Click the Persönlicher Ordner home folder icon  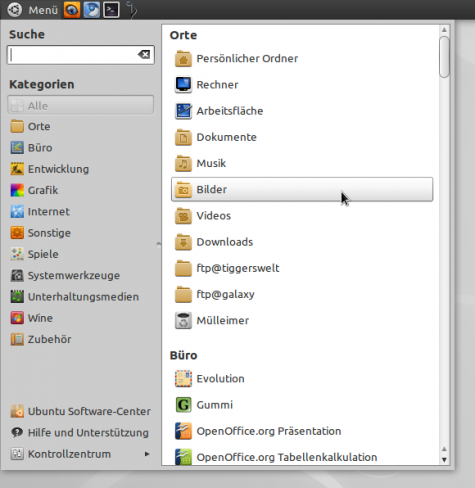183,59
